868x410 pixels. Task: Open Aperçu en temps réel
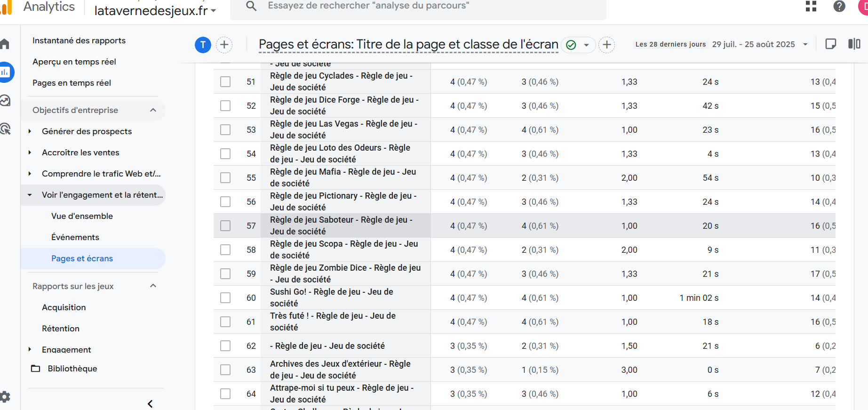click(74, 62)
